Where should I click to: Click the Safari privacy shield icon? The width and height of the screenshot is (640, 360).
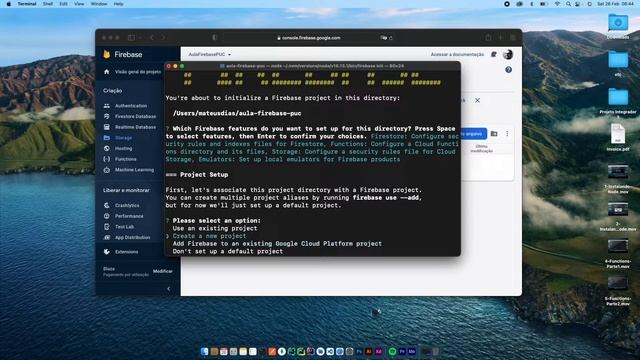point(215,38)
